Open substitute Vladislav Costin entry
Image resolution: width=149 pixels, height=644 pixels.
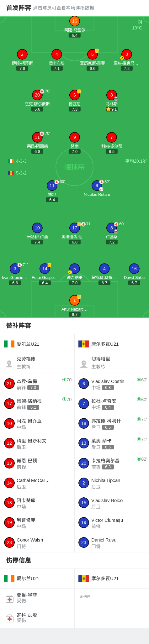112,384
